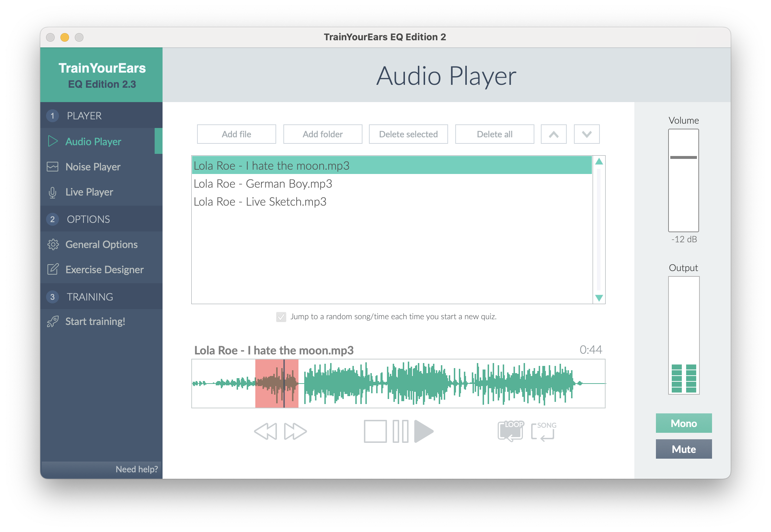This screenshot has width=771, height=532.
Task: Toggle Mono output mode
Action: (x=683, y=423)
